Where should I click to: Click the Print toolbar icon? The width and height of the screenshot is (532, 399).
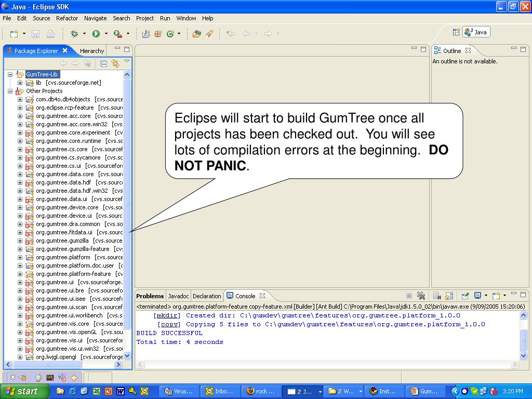click(50, 34)
